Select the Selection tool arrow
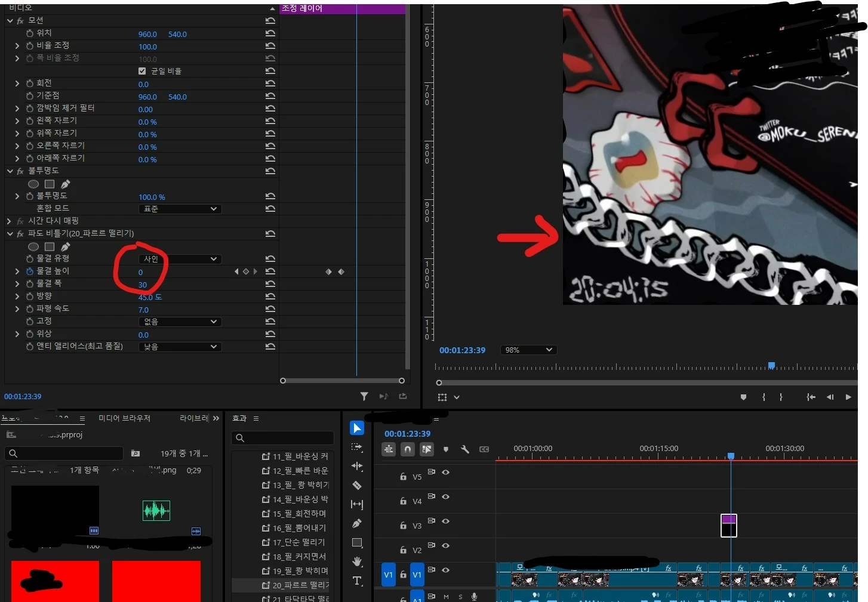The width and height of the screenshot is (868, 602). 357,428
